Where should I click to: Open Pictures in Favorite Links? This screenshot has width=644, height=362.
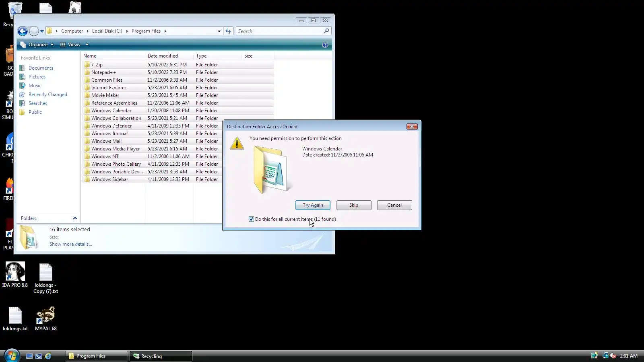pyautogui.click(x=37, y=77)
